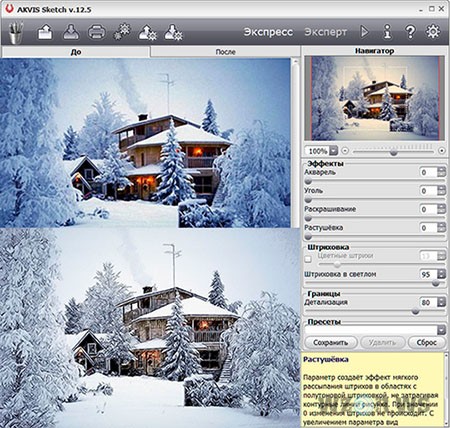Image resolution: width=450 pixels, height=428 pixels.
Task: Save the image with the download icon
Action: (x=71, y=32)
